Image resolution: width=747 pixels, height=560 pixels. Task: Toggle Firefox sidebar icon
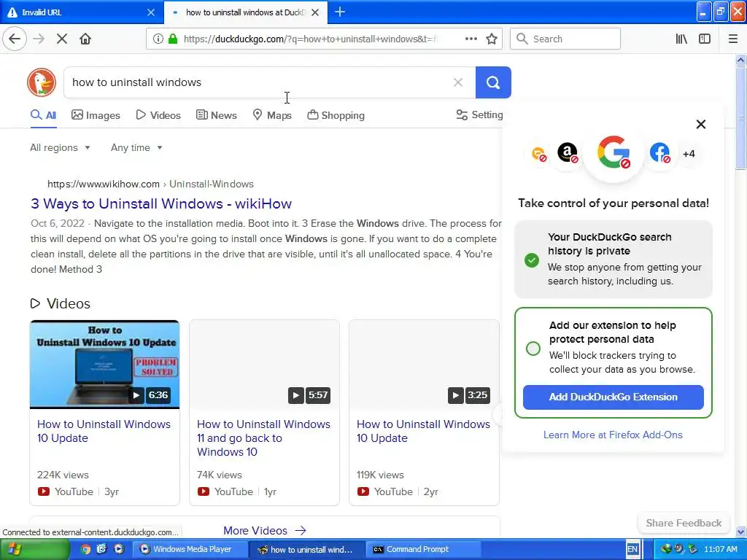coord(705,39)
